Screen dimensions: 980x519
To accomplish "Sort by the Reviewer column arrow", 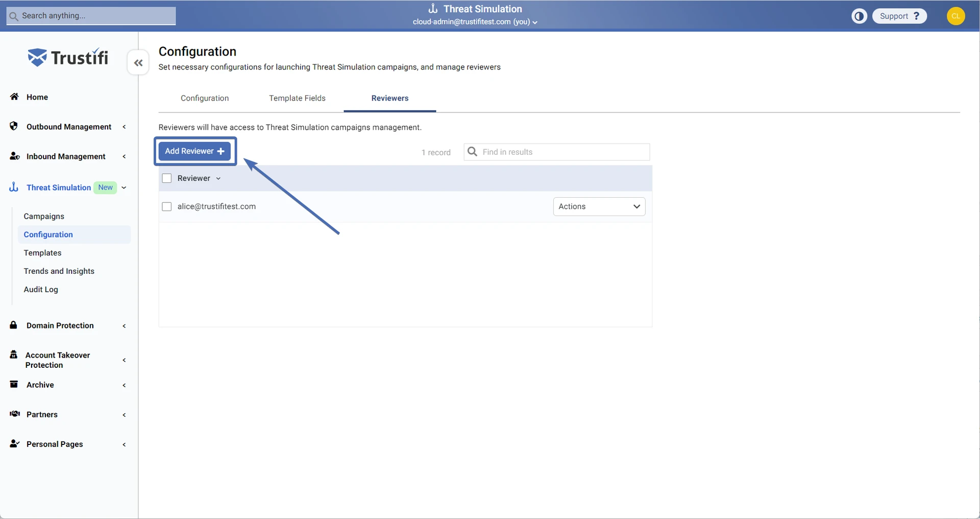I will 218,179.
